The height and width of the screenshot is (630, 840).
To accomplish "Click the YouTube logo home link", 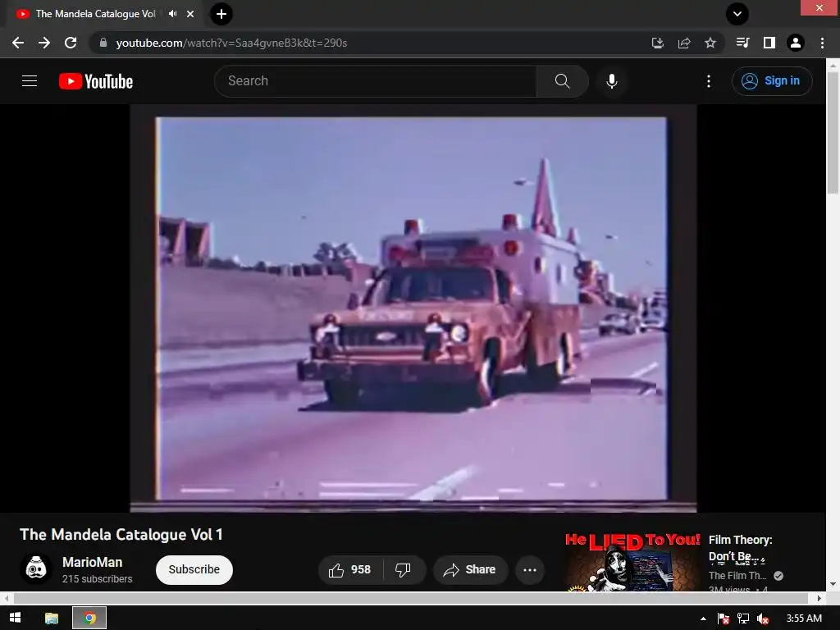I will tap(96, 81).
